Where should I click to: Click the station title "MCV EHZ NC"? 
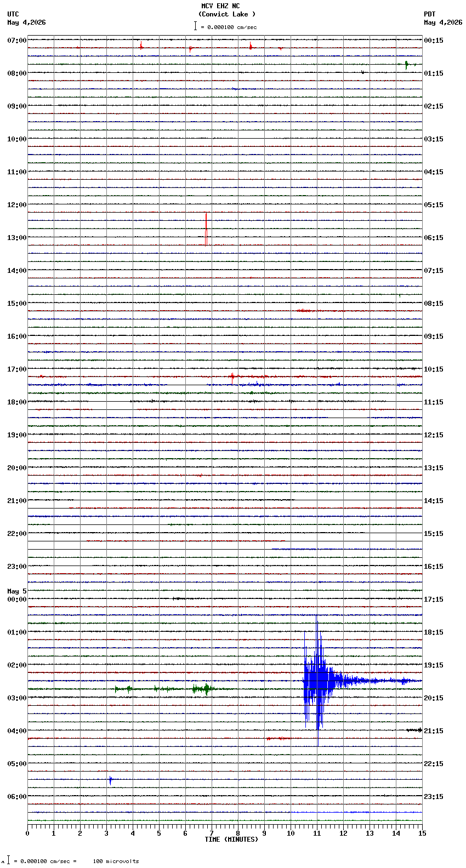click(220, 6)
